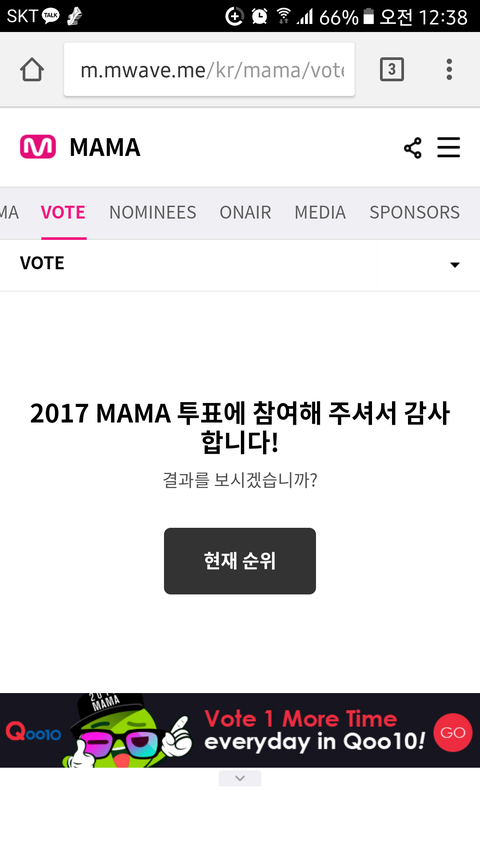Open the browser tab switcher showing 3
Viewport: 480px width, 853px height.
coord(391,70)
